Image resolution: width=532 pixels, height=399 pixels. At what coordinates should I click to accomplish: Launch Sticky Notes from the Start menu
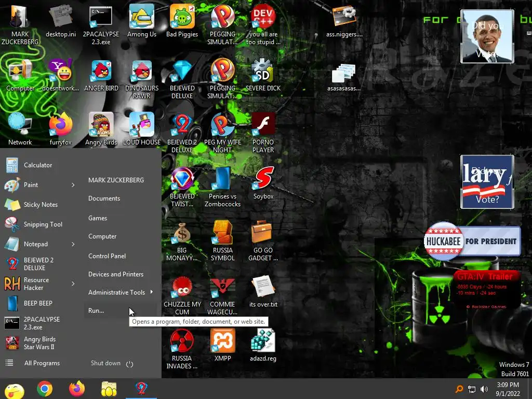point(40,205)
